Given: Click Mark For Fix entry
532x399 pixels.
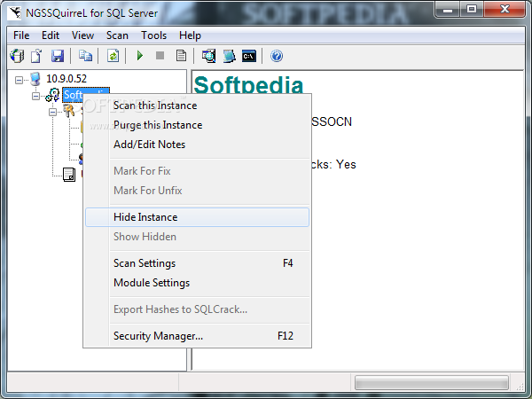Looking at the screenshot, I should click(197, 171).
